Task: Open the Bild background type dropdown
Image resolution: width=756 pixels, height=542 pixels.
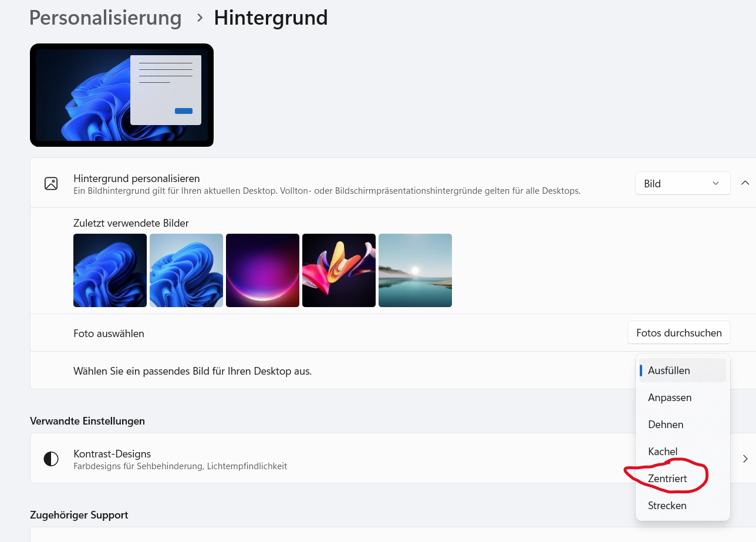Action: click(x=683, y=183)
